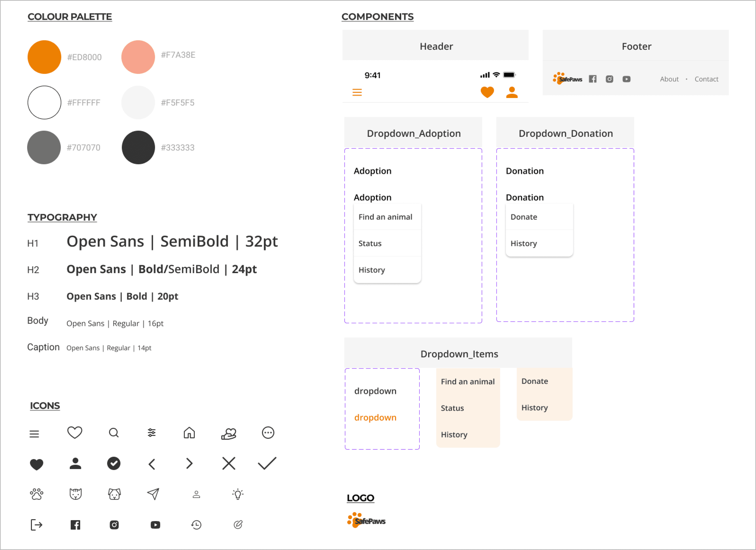The width and height of the screenshot is (756, 550).
Task: Choose History in Dropdown_Adoption menu
Action: 387,270
